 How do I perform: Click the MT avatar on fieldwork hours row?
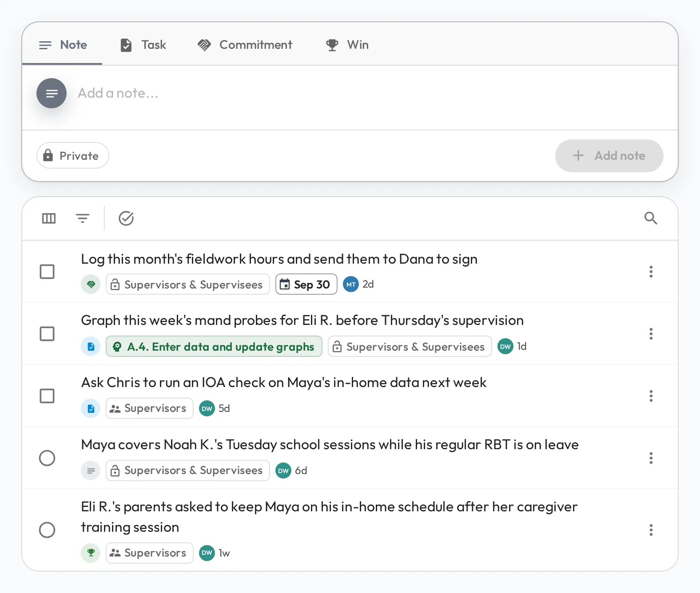click(x=351, y=284)
